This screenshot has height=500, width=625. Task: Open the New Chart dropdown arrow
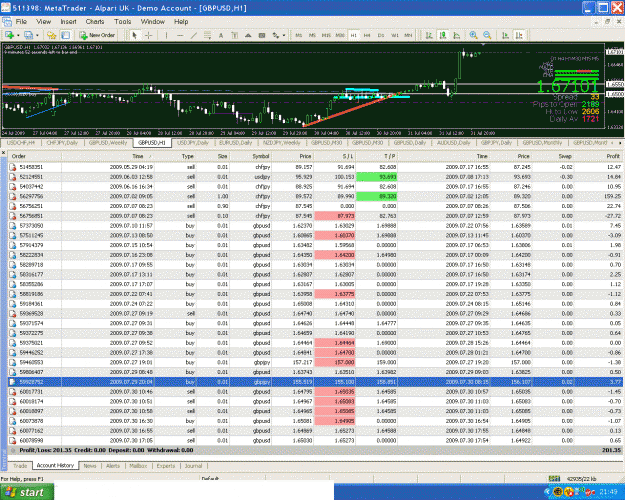pyautogui.click(x=18, y=35)
